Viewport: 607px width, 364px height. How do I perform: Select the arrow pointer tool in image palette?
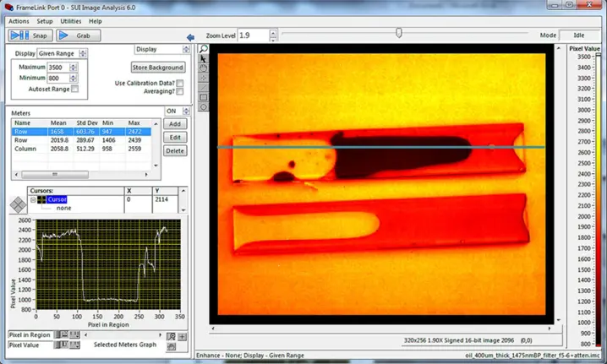pos(203,59)
